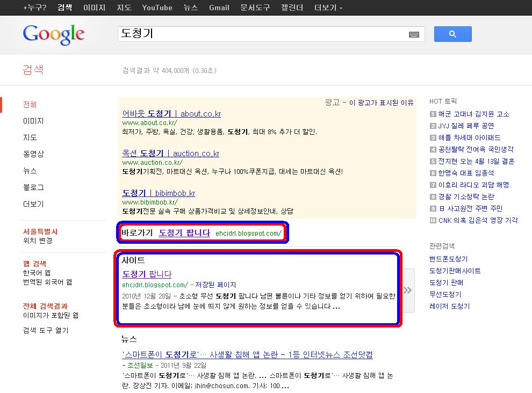Open +누구? in the top bar
Image resolution: width=532 pixels, height=393 pixels.
pyautogui.click(x=34, y=8)
